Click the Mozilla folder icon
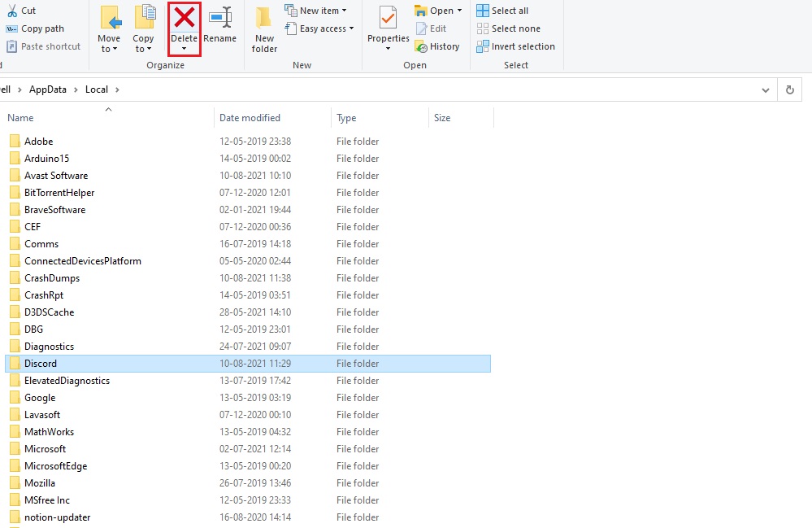Screen dimensions: 812x528 [x=15, y=483]
